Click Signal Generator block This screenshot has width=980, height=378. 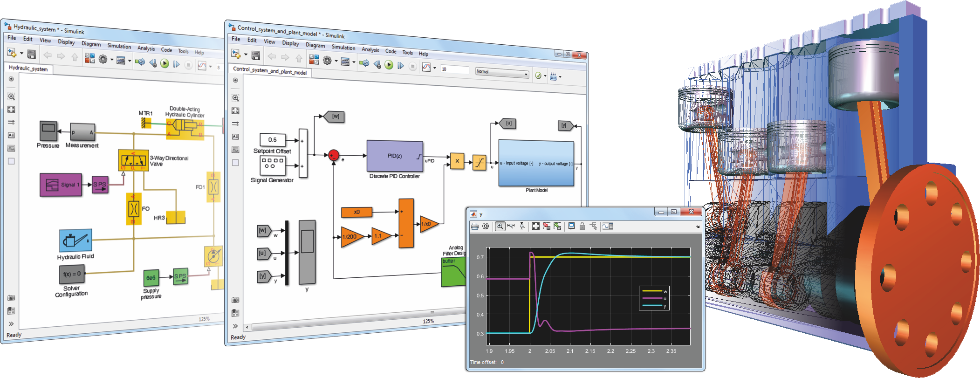point(272,165)
